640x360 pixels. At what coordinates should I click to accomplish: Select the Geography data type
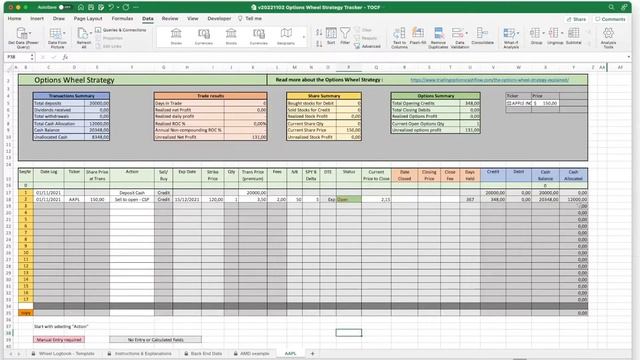286,36
